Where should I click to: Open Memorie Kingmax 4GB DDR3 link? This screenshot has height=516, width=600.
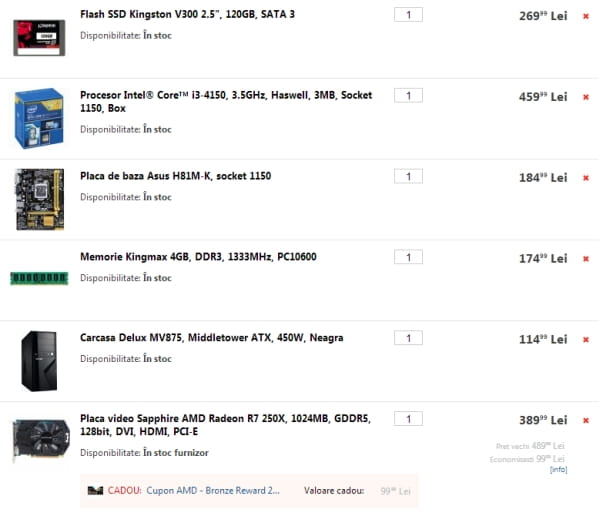[x=198, y=257]
